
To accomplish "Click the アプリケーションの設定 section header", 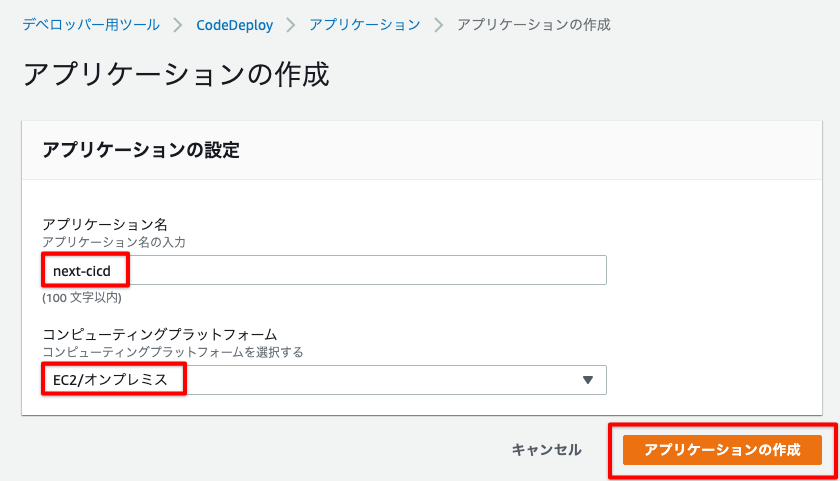I will [x=140, y=151].
